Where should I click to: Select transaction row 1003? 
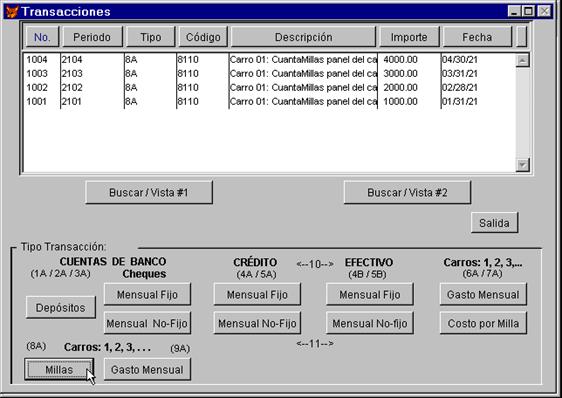(269, 74)
